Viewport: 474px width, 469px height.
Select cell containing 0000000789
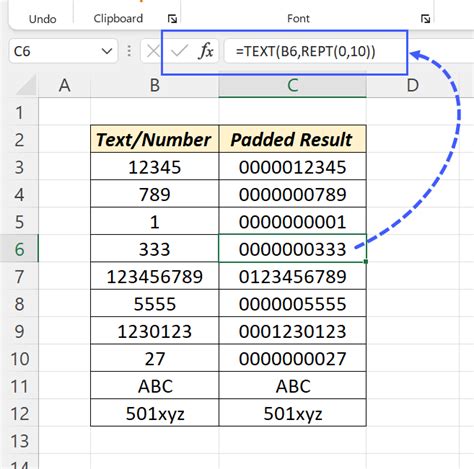click(x=292, y=194)
